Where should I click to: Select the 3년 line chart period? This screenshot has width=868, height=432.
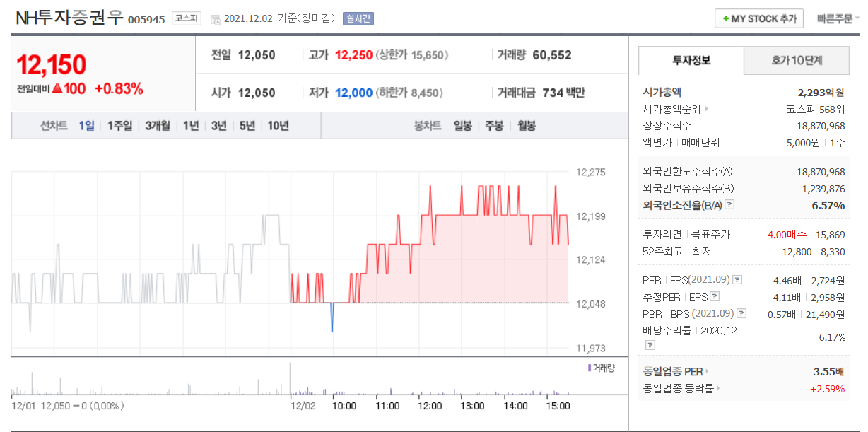[219, 126]
